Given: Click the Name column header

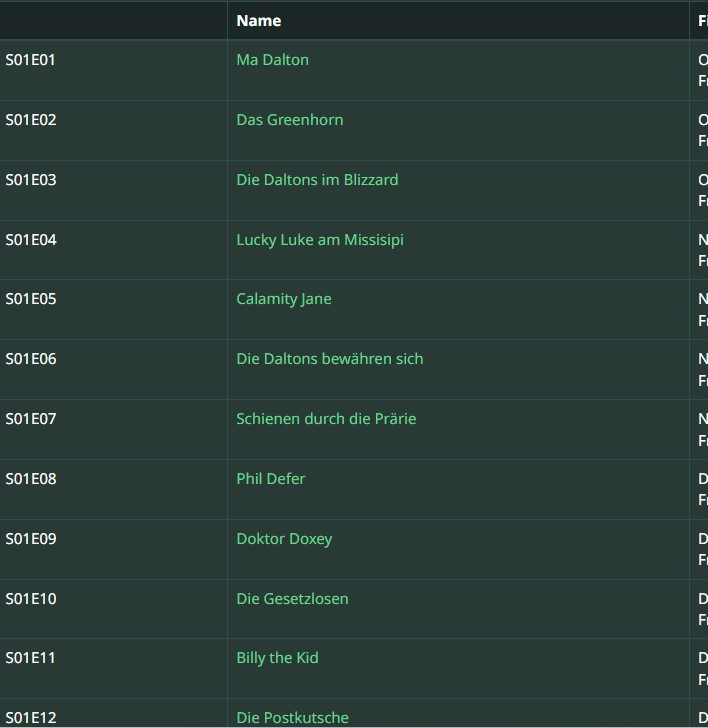Looking at the screenshot, I should click(x=258, y=21).
